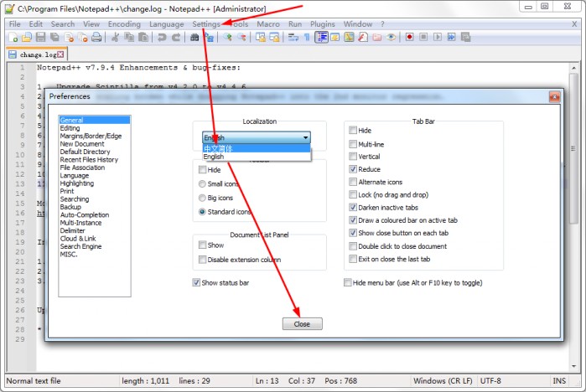Click UTF-8 encoding in status bar
The height and width of the screenshot is (392, 586).
pyautogui.click(x=490, y=381)
